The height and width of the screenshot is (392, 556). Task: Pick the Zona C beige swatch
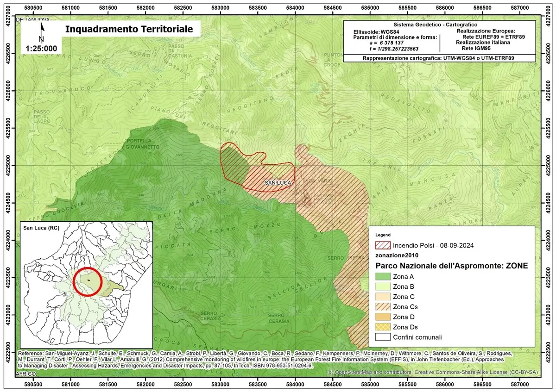383,297
